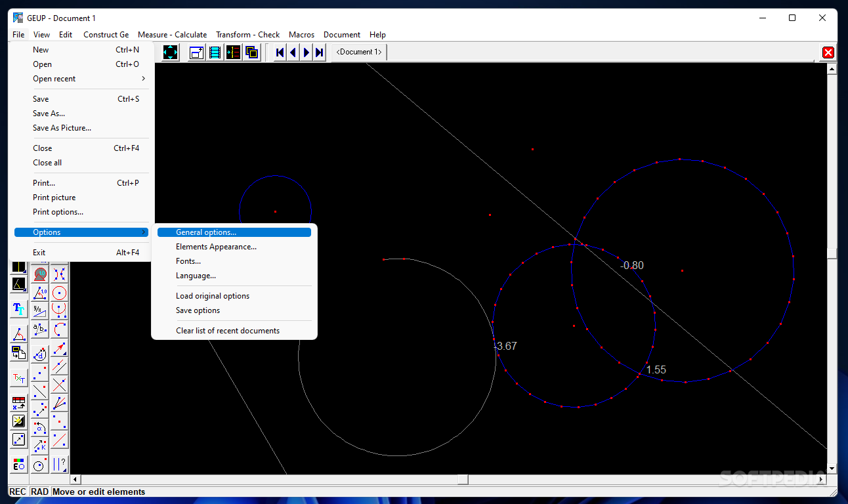This screenshot has width=848, height=504.
Task: Click the EO color elements icon
Action: pyautogui.click(x=18, y=463)
